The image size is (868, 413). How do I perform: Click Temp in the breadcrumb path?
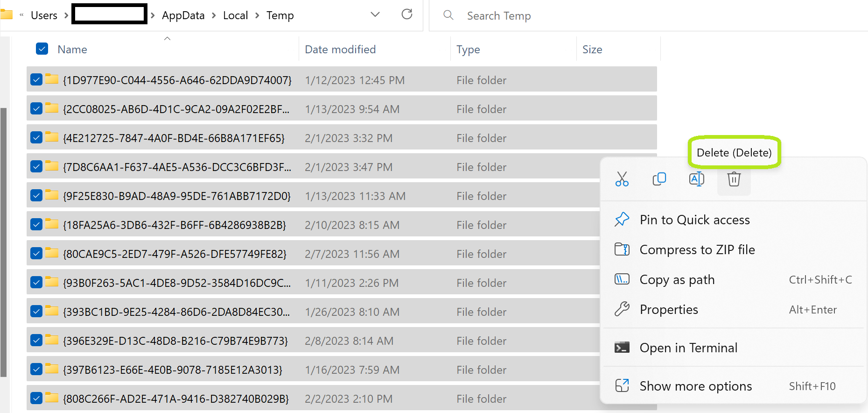tap(280, 15)
